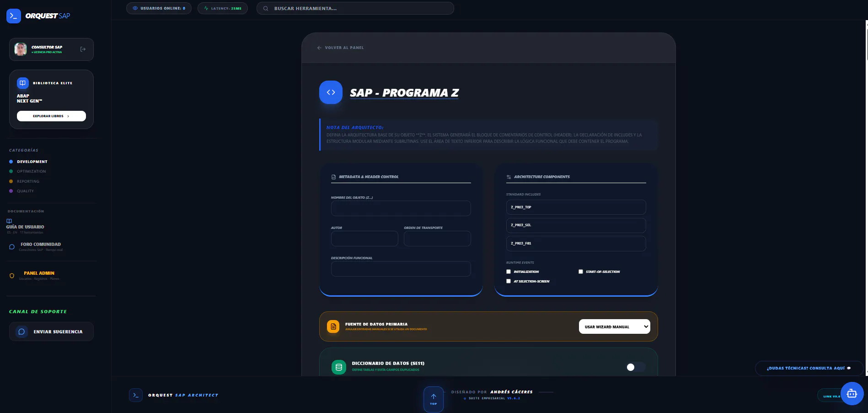Click the Z_PROJ_SEL include field
This screenshot has width=868, height=413.
(x=576, y=225)
